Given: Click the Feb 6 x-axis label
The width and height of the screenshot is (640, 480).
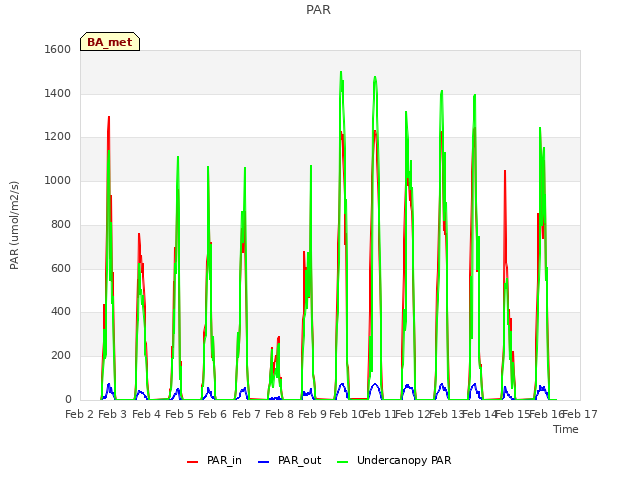Looking at the screenshot, I should coord(212,414).
